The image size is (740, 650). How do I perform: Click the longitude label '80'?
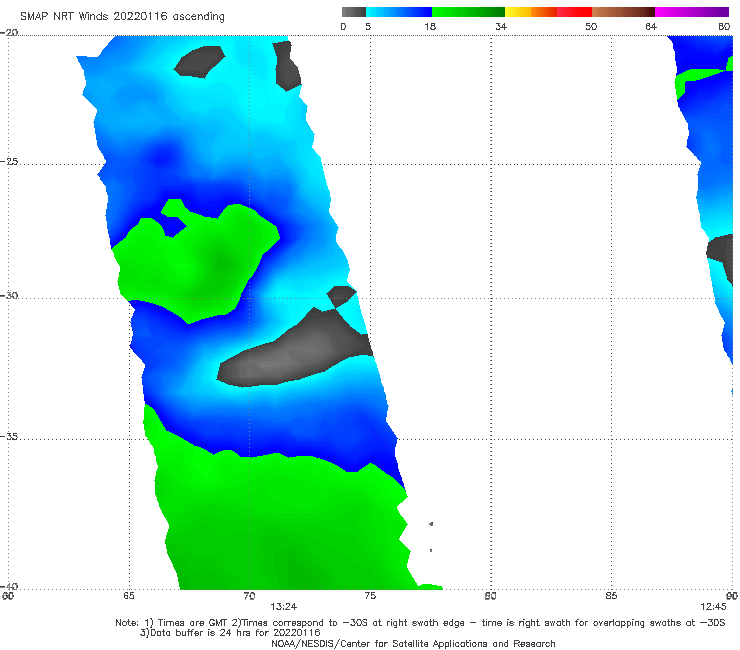[x=490, y=596]
